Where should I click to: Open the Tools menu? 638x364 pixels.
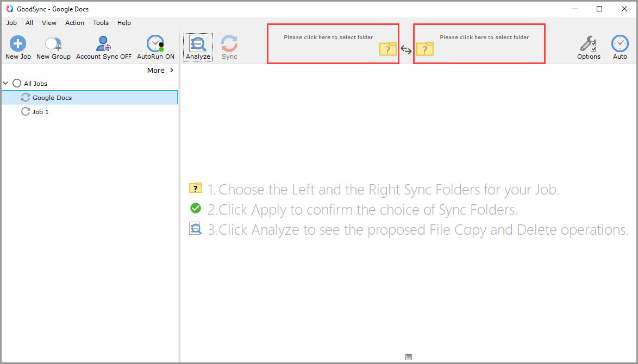101,23
